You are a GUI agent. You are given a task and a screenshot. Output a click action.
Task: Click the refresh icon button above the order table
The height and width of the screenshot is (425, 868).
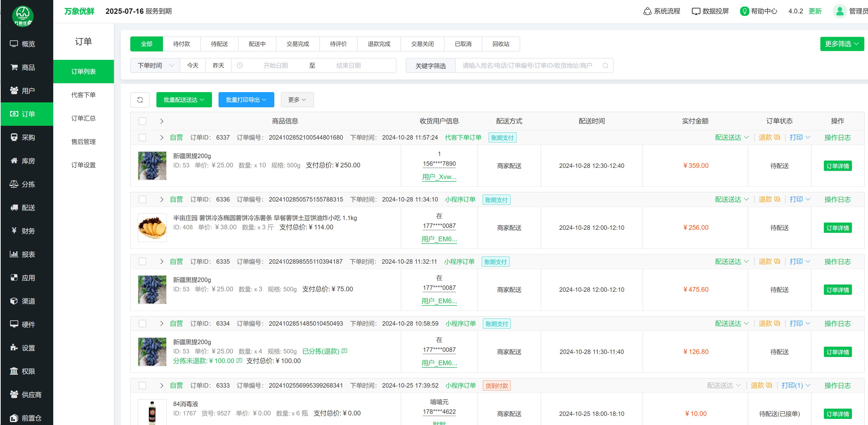pos(140,100)
